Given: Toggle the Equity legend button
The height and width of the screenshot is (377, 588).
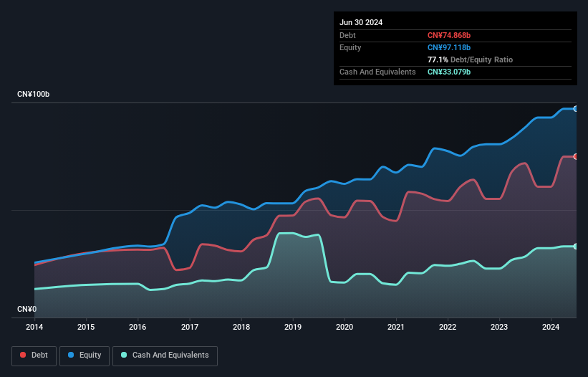Looking at the screenshot, I should 85,355.
